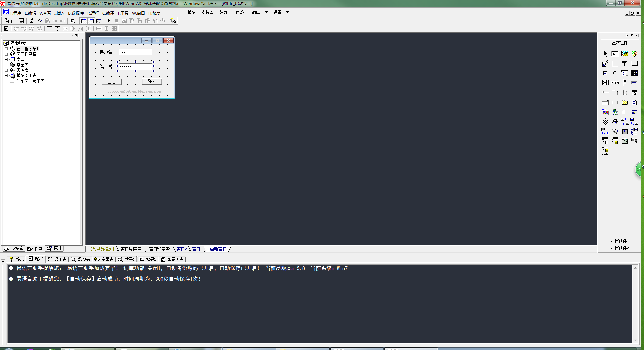Open the T.工具 menu
Image resolution: width=644 pixels, height=350 pixels.
coord(123,13)
